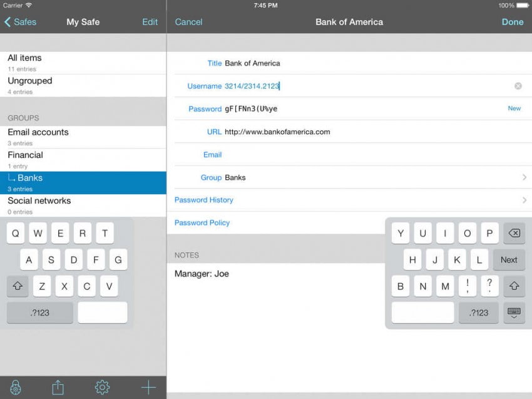Add new entry with plus icon
The height and width of the screenshot is (399, 532).
[148, 387]
